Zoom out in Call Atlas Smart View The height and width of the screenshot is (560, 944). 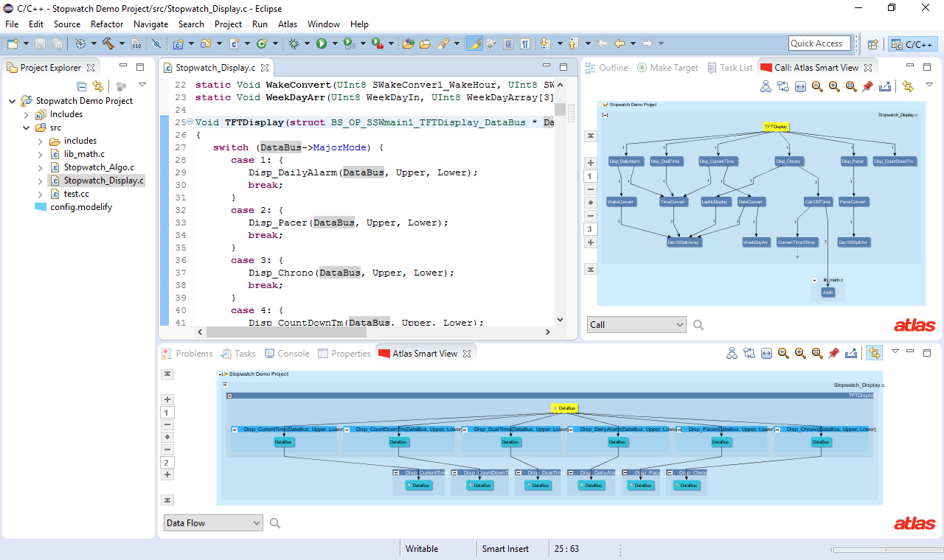817,86
